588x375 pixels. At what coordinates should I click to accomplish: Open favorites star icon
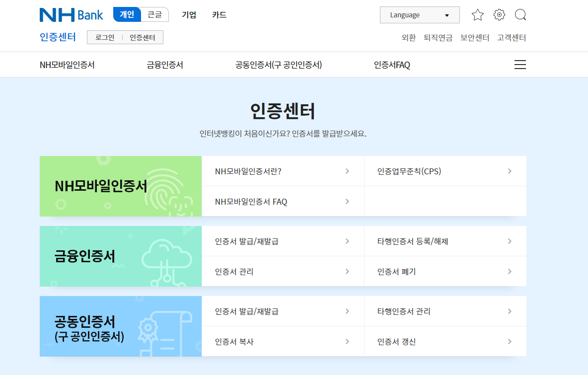(x=477, y=15)
